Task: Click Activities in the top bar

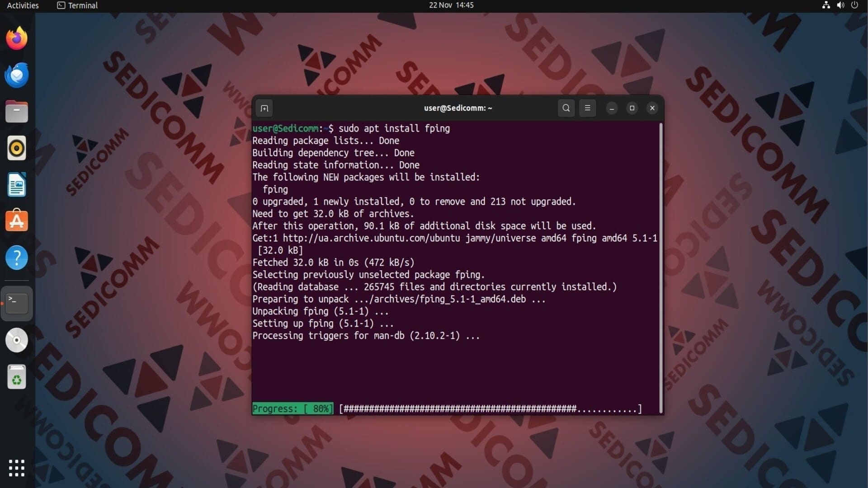Action: click(23, 5)
